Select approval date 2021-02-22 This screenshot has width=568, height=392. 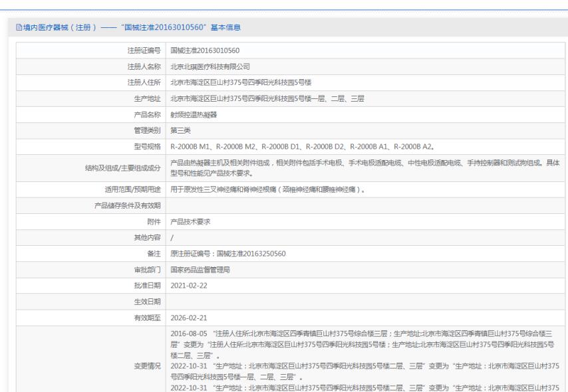point(189,286)
